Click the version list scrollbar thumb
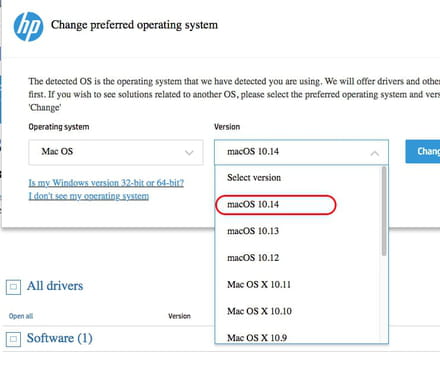440x369 pixels. point(384,211)
